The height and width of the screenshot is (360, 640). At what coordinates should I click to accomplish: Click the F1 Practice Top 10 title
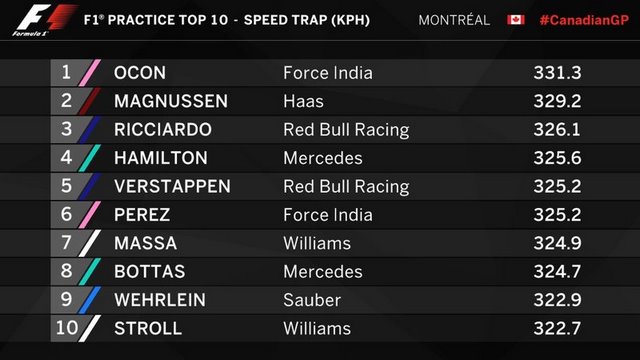227,20
